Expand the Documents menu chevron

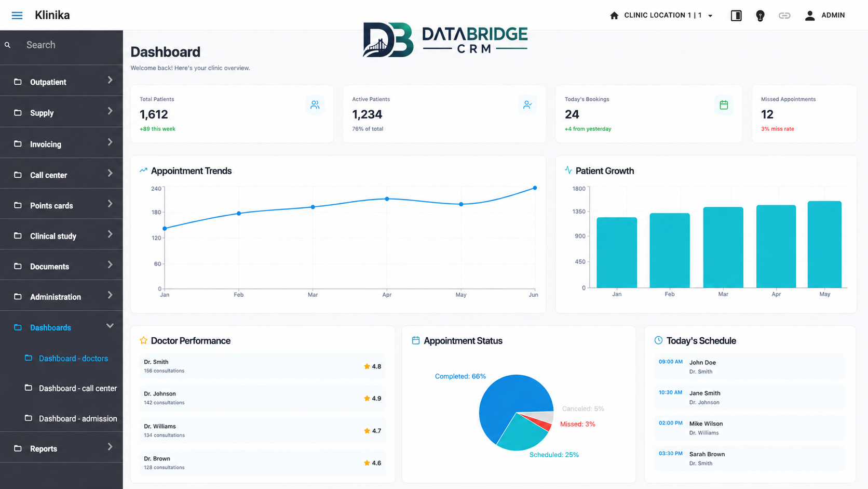coord(110,265)
